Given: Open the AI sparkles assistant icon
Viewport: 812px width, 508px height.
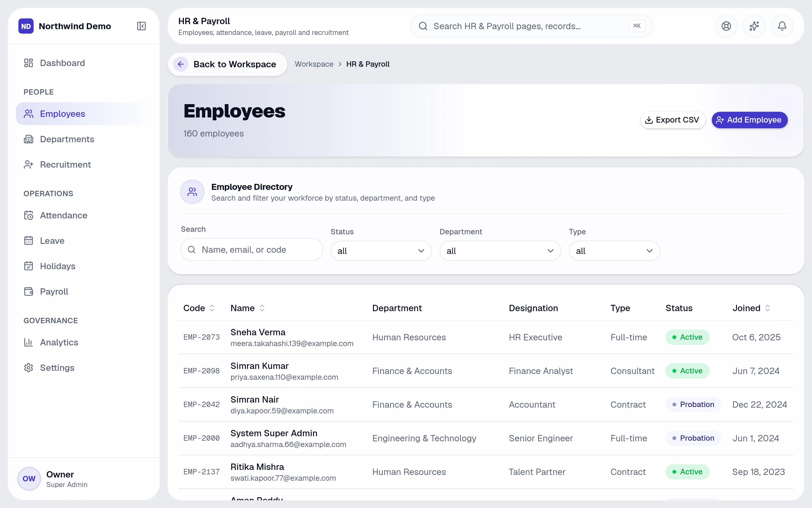Looking at the screenshot, I should tap(754, 26).
